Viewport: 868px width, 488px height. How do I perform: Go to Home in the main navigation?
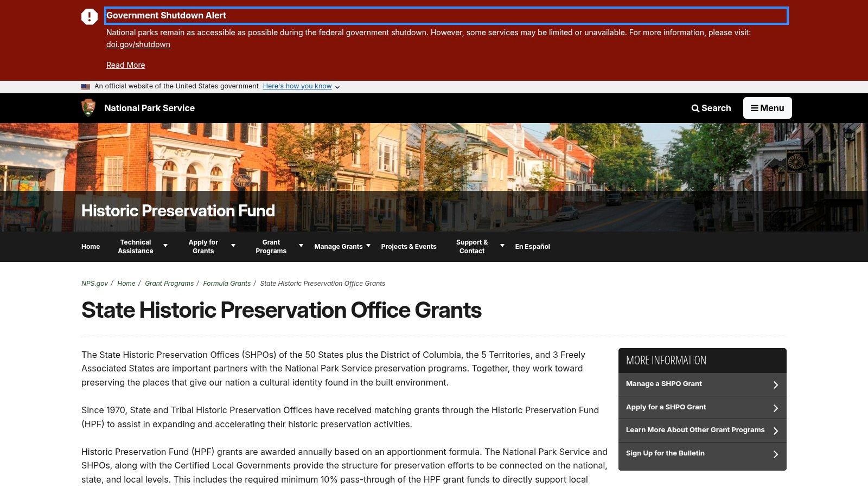[x=90, y=246]
